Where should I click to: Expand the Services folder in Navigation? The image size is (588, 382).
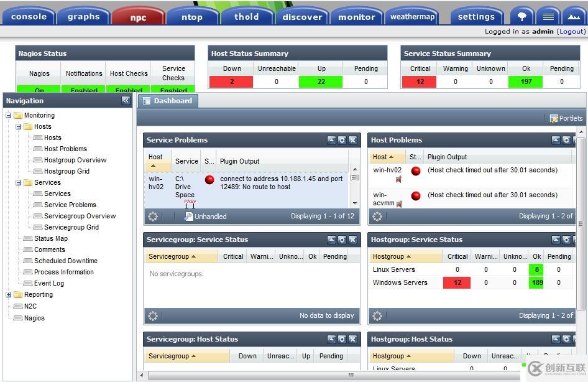[x=18, y=182]
